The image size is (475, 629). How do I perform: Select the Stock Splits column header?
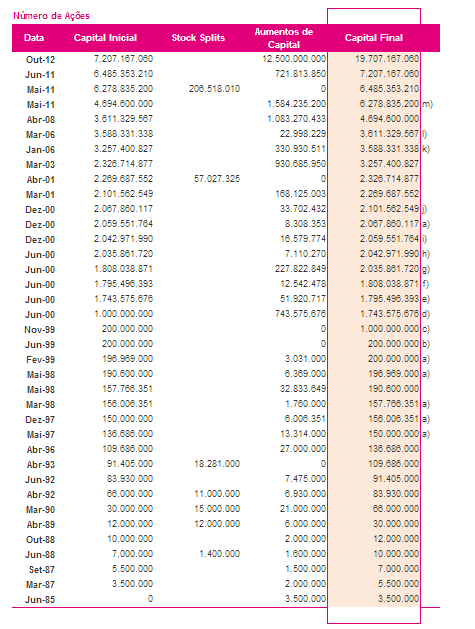pyautogui.click(x=198, y=38)
